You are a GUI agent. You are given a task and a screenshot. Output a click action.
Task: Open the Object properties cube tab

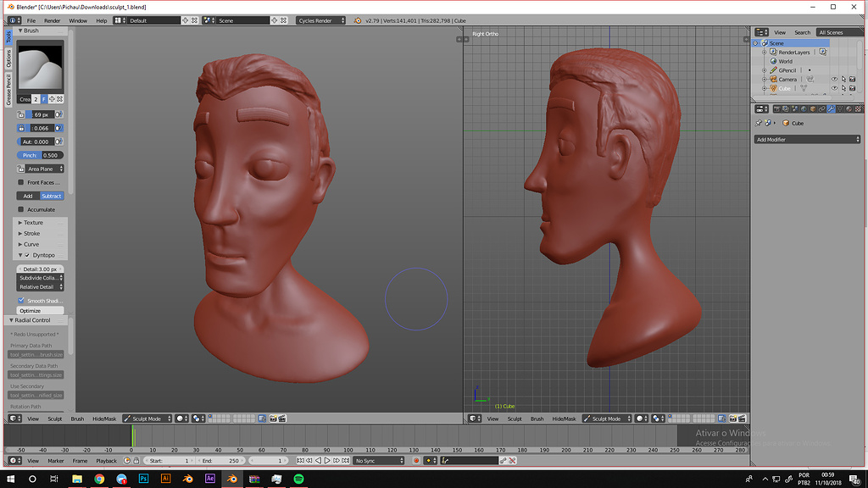click(813, 109)
